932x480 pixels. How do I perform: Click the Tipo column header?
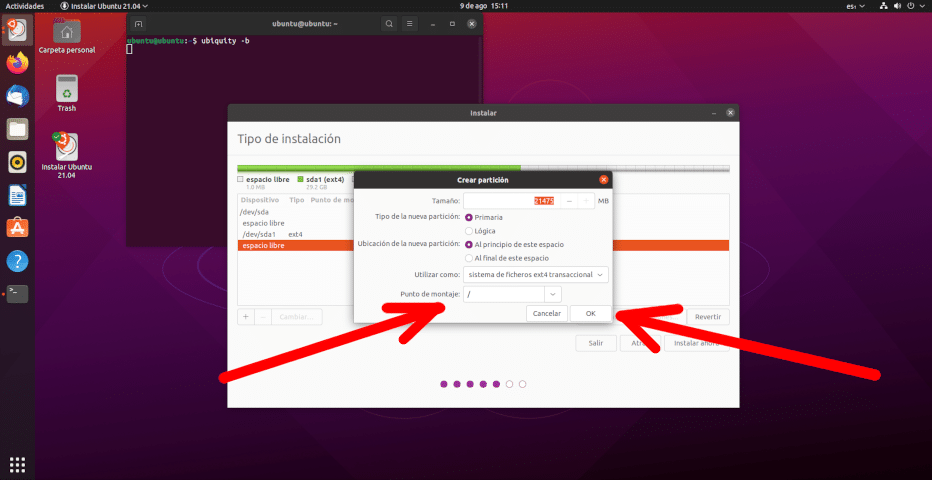297,200
